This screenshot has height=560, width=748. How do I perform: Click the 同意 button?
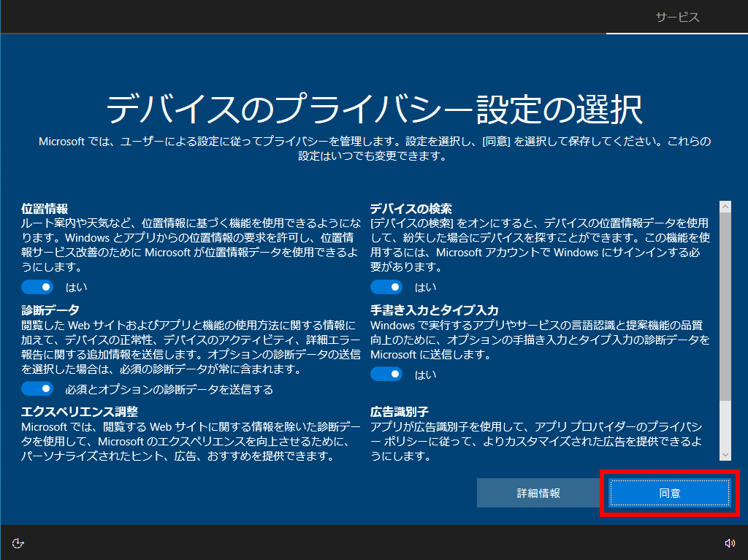(x=670, y=494)
